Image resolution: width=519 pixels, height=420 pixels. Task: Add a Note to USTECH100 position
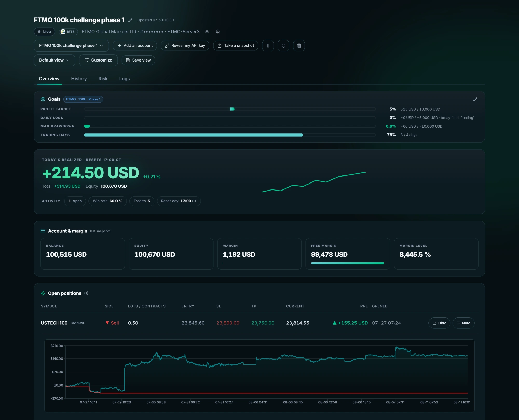tap(463, 323)
